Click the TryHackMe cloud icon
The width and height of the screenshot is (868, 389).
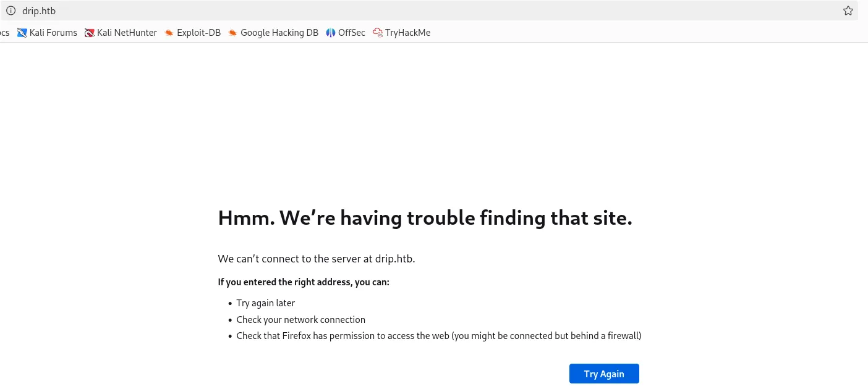click(378, 33)
